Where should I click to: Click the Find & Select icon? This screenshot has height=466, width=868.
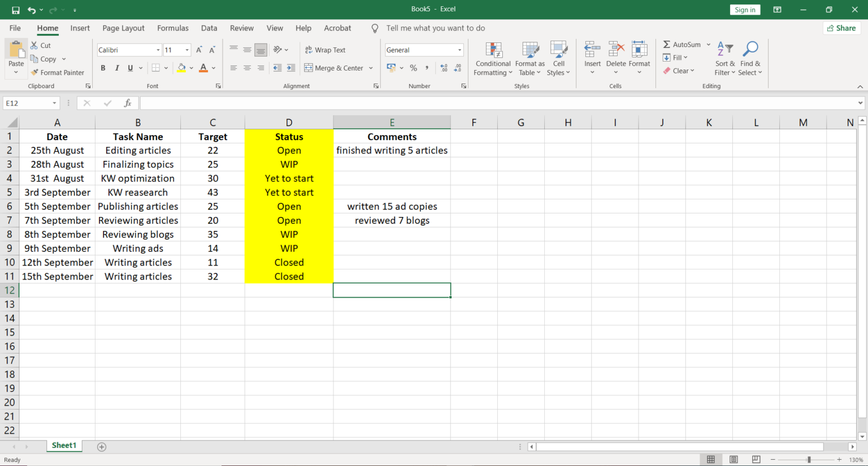(750, 59)
